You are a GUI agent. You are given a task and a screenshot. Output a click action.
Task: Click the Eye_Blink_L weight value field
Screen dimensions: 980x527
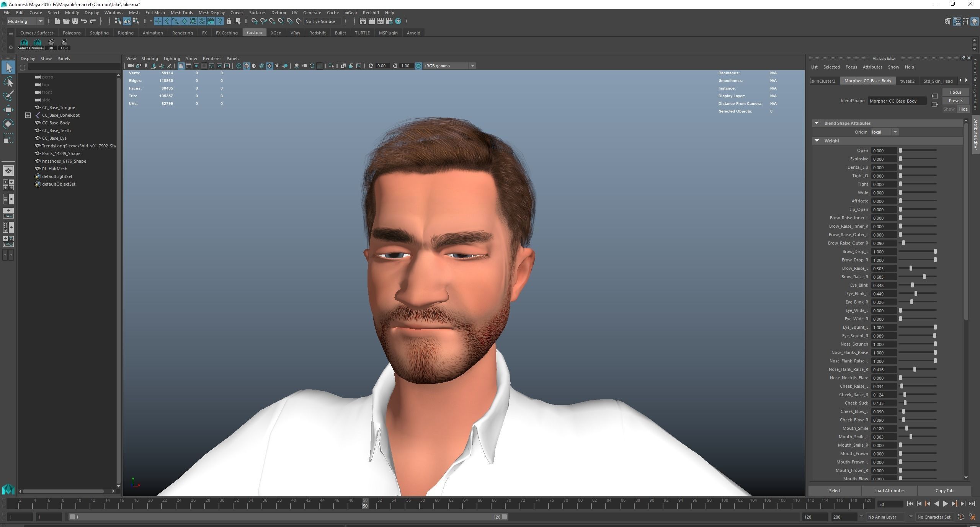click(884, 294)
